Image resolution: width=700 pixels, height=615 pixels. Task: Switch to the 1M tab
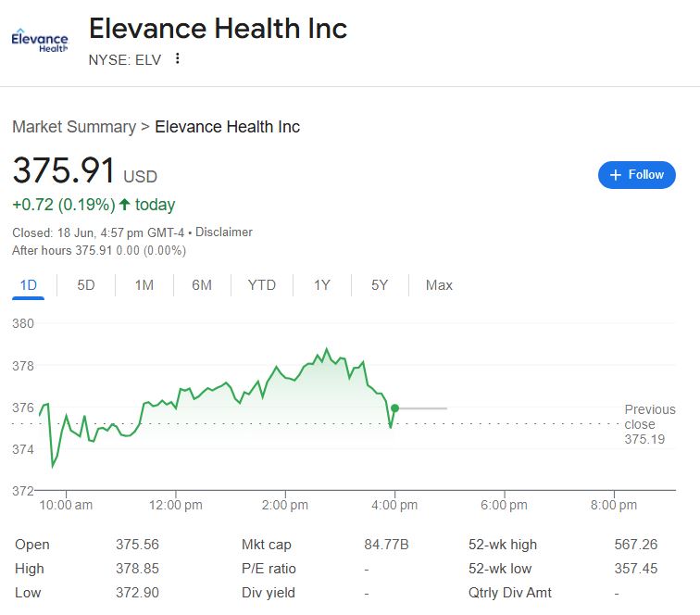pyautogui.click(x=144, y=285)
